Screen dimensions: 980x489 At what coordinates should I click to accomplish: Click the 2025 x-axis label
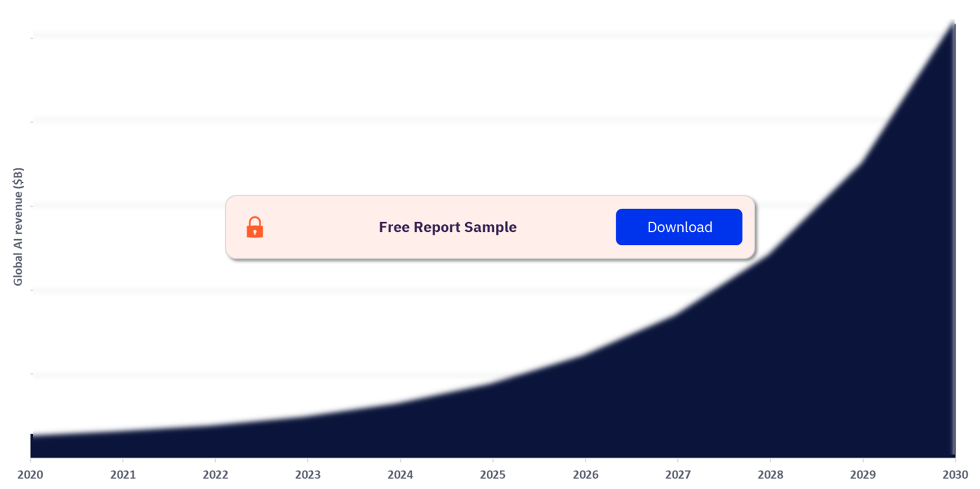click(x=493, y=474)
